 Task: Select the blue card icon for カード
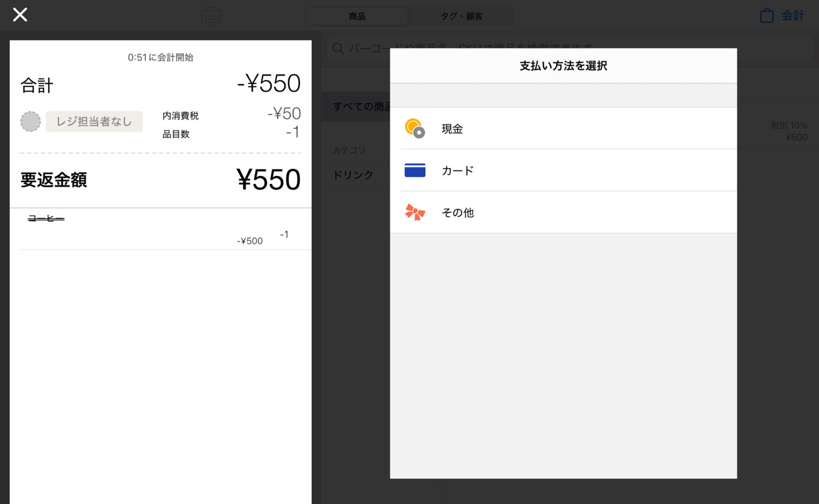click(x=415, y=170)
